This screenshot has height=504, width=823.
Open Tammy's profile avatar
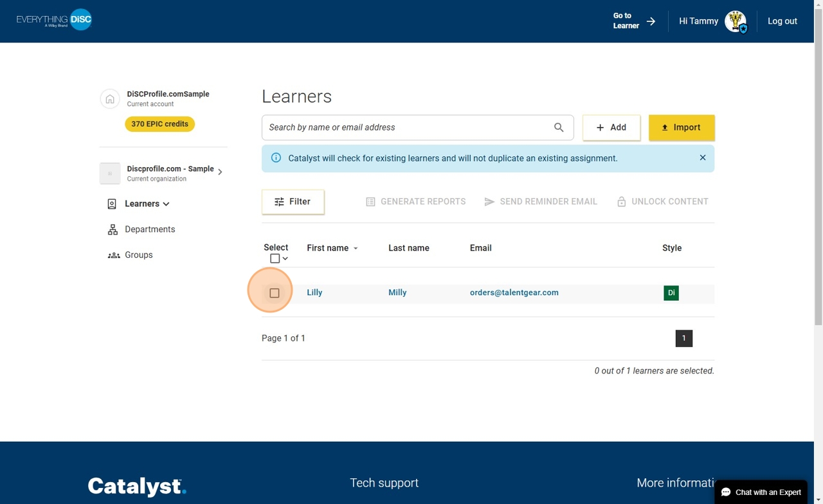point(735,21)
